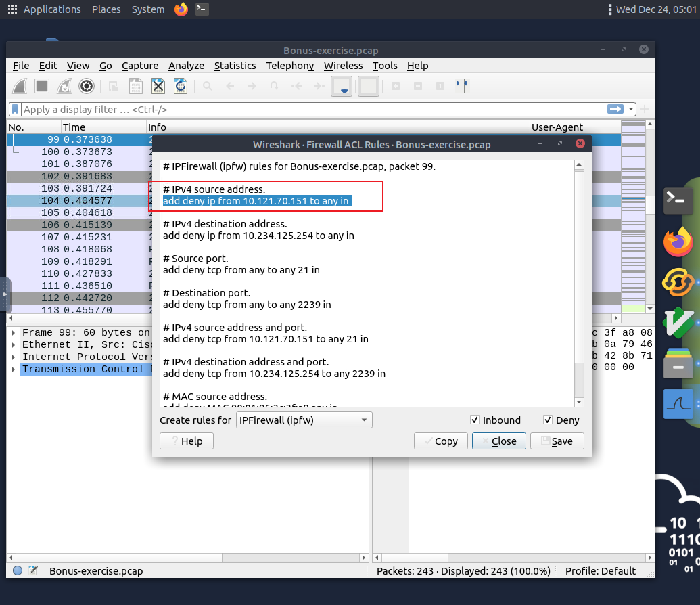Click the Close button in ACL dialog

498,441
